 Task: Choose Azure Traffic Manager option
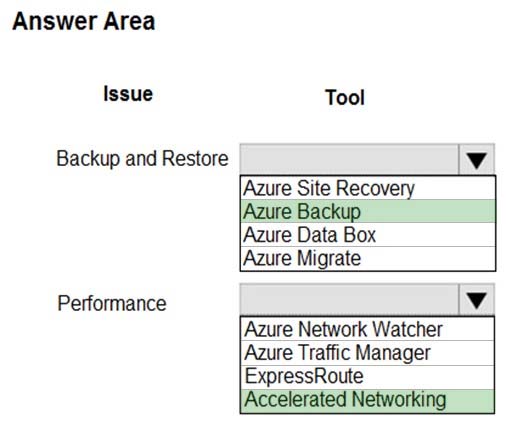pos(367,353)
